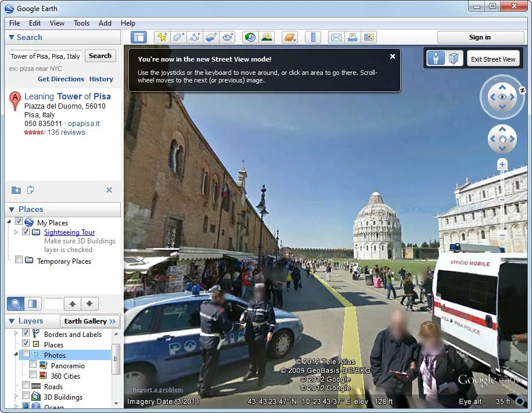
Task: Toggle sunlight across the landscape icon
Action: (x=267, y=37)
